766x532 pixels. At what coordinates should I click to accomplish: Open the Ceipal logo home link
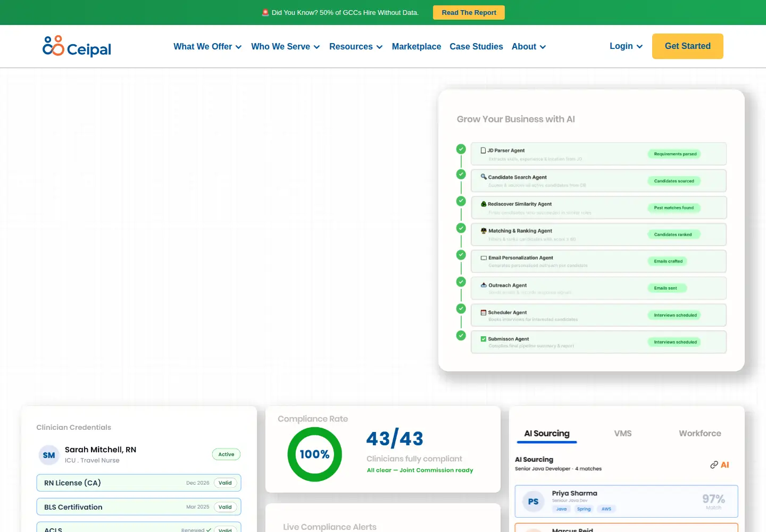point(77,46)
